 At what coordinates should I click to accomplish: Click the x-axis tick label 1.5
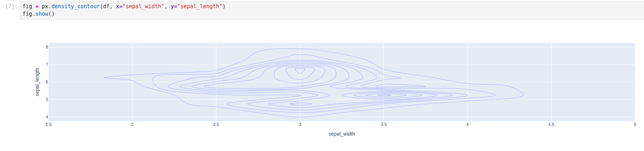point(49,125)
